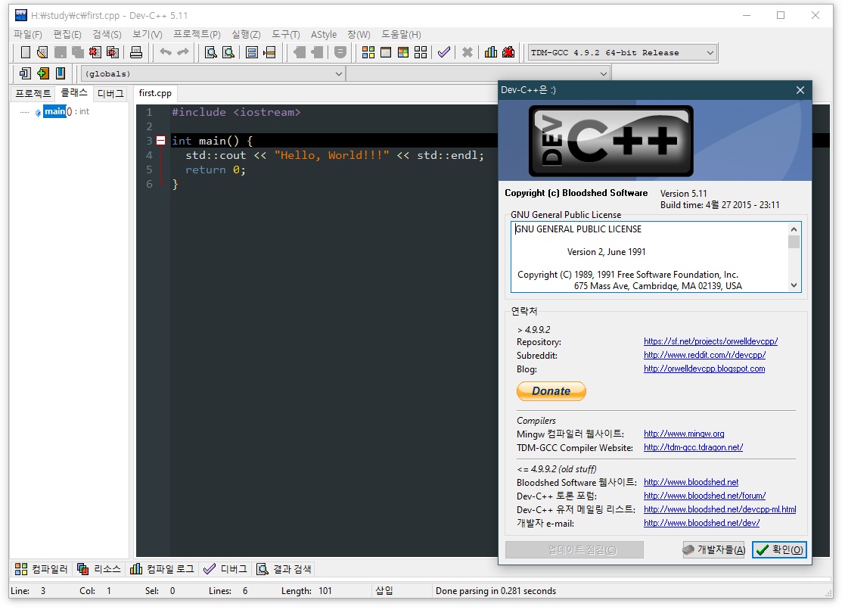845x616 pixels.
Task: Click the Stop Execution X icon
Action: click(468, 52)
